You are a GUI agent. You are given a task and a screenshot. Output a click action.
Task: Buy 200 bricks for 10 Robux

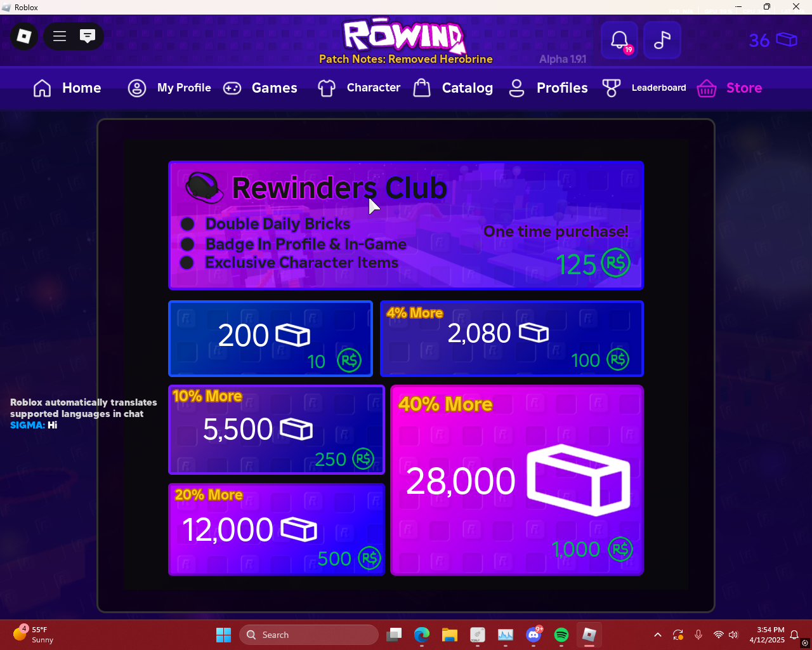coord(270,339)
